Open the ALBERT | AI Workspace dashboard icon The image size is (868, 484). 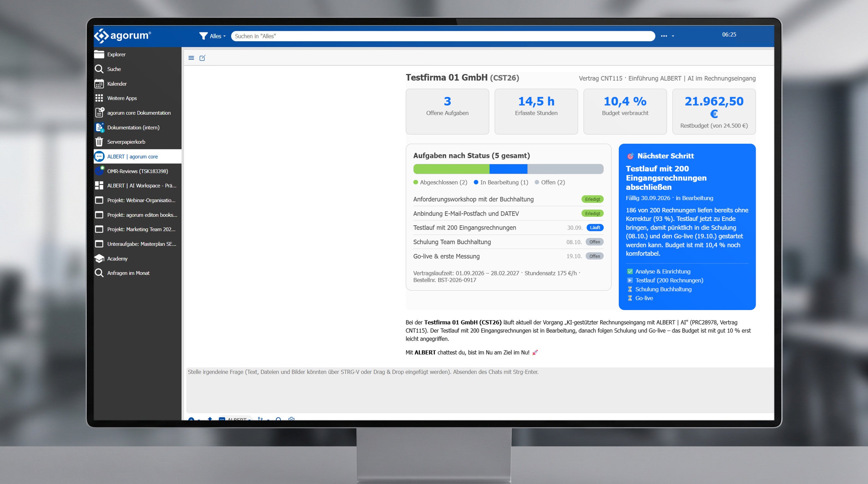pyautogui.click(x=99, y=186)
